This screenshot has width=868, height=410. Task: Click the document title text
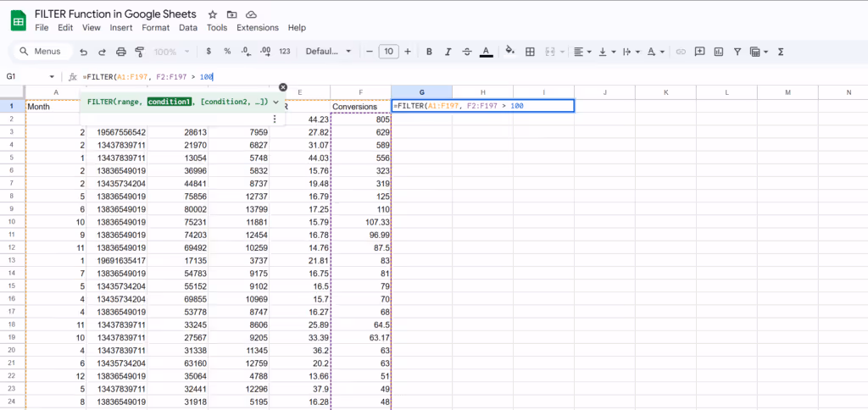pyautogui.click(x=115, y=14)
